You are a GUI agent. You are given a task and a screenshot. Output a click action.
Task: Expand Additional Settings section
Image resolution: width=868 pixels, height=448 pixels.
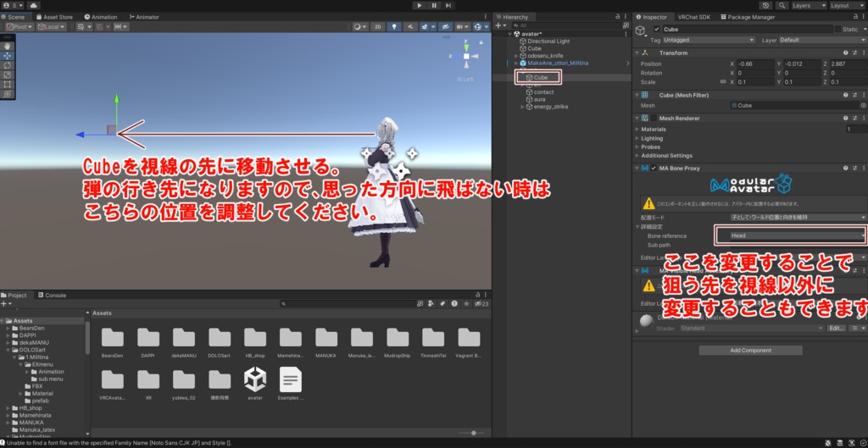pos(636,156)
